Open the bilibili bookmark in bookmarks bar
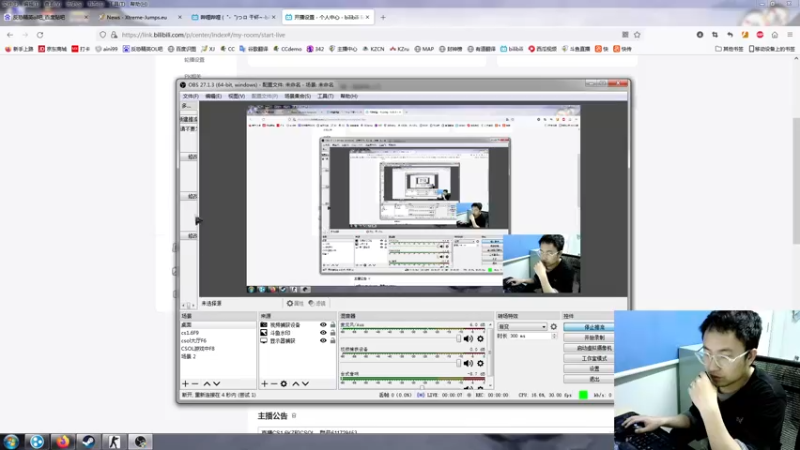This screenshot has height=450, width=800. click(x=512, y=49)
